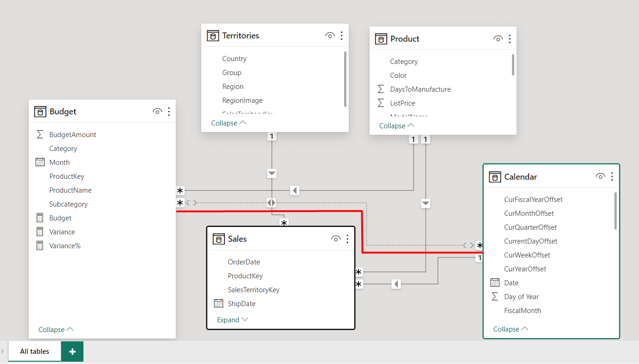Viewport: 639px width, 364px height.
Task: Select the calculator icon beside Variance
Action: [x=40, y=232]
